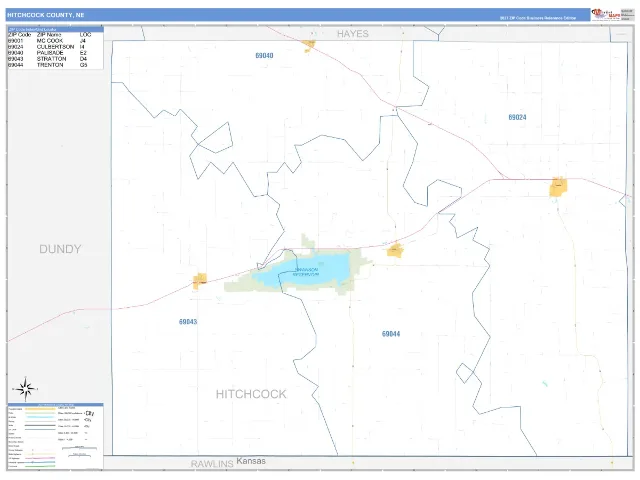The height and width of the screenshot is (480, 640).
Task: Click the HITCHCOCK COUNTY, NE title text
Action: (46, 15)
